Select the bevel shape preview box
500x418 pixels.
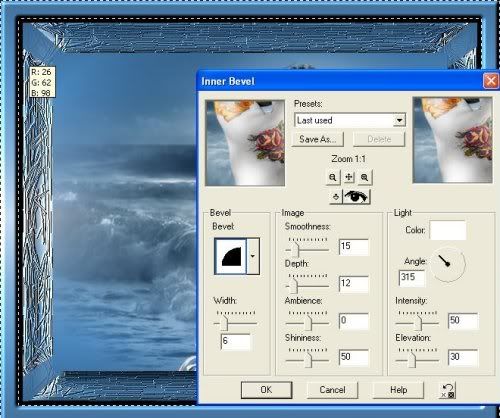click(x=231, y=256)
